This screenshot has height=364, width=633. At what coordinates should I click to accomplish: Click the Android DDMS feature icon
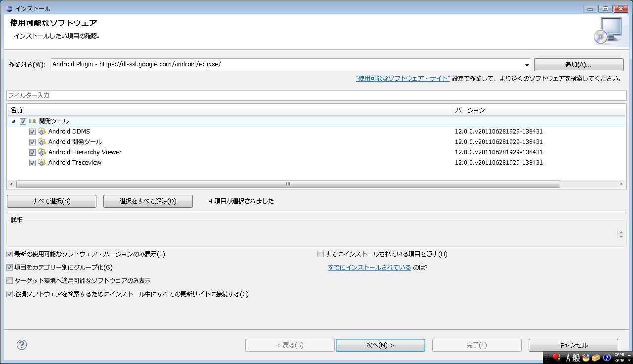42,132
